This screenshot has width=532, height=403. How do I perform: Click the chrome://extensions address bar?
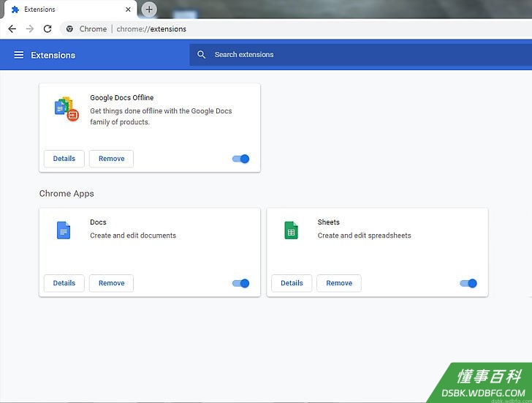(295, 29)
